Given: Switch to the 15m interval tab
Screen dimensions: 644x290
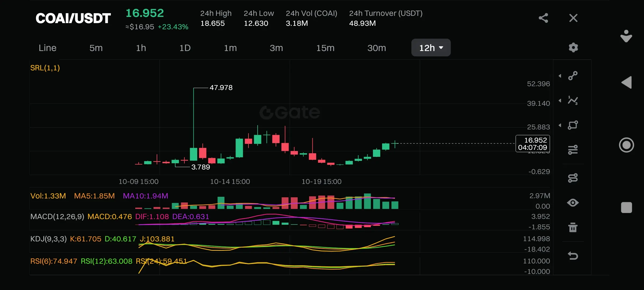Looking at the screenshot, I should pyautogui.click(x=325, y=48).
